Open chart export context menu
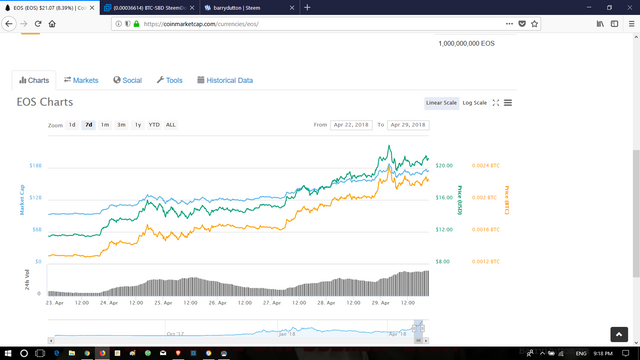 (508, 103)
